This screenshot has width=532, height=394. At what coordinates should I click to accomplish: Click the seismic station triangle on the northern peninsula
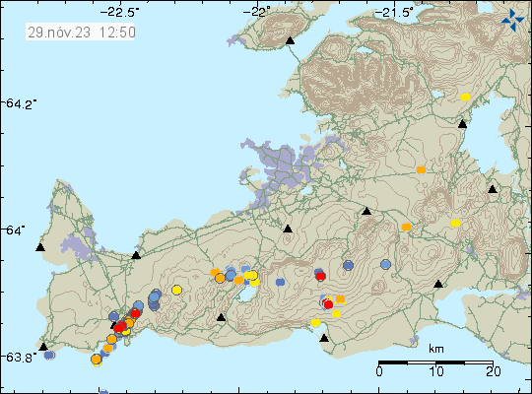pyautogui.click(x=290, y=40)
